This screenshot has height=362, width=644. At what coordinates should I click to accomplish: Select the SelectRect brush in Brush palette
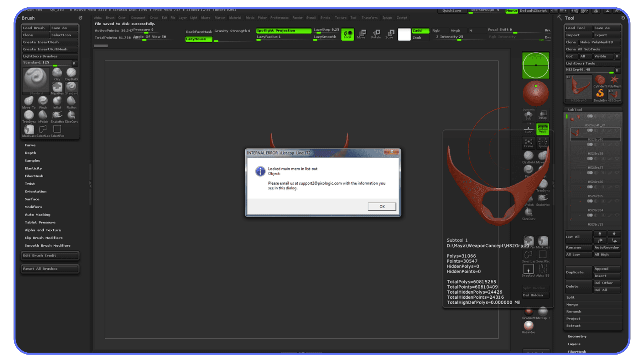tap(57, 130)
